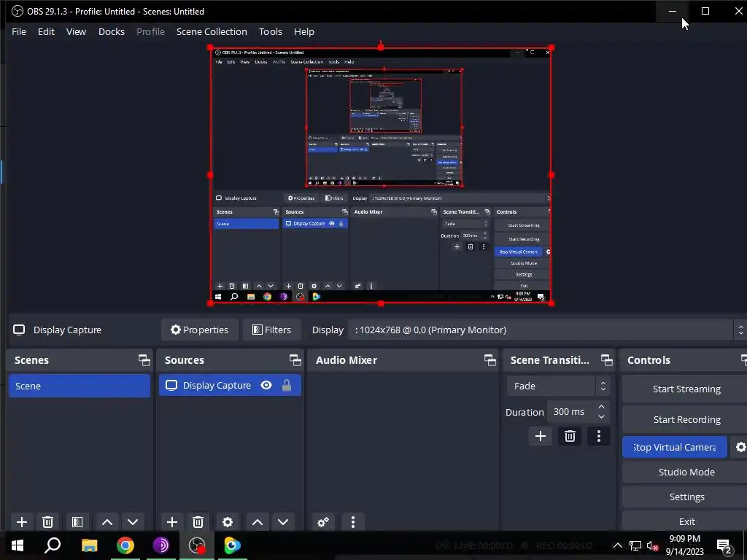Undock the Scene Transitions panel
The height and width of the screenshot is (560, 747).
[x=606, y=360]
